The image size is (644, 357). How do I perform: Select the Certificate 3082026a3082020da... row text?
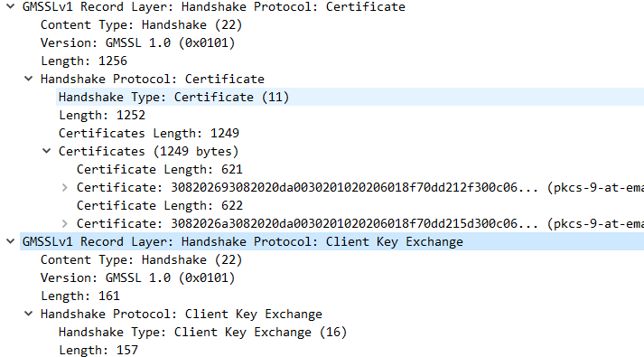360,223
